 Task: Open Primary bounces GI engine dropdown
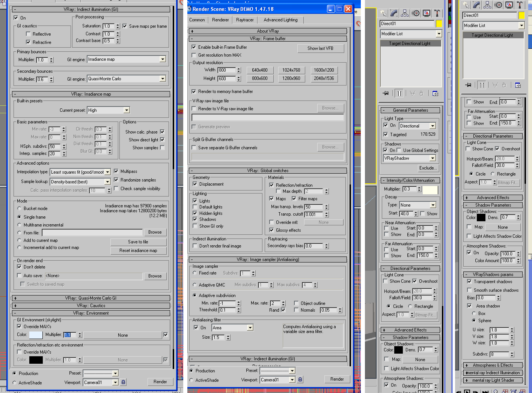[162, 59]
